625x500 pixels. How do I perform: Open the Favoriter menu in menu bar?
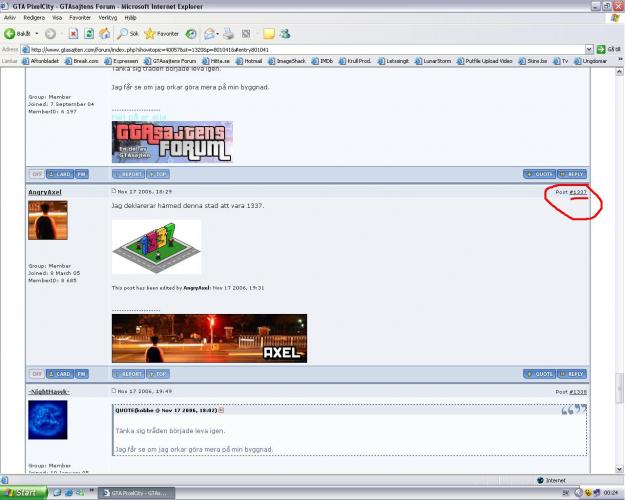pyautogui.click(x=80, y=18)
